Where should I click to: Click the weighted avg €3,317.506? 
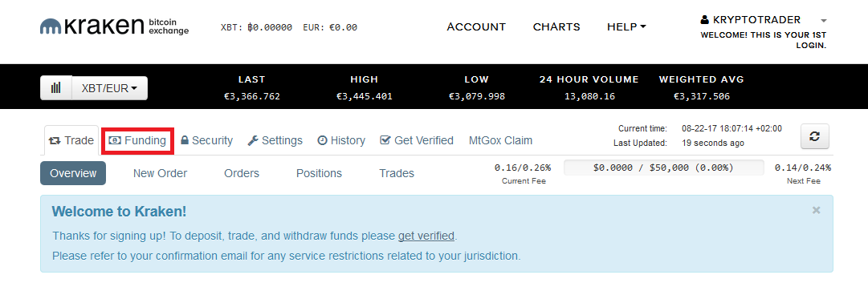tap(701, 97)
